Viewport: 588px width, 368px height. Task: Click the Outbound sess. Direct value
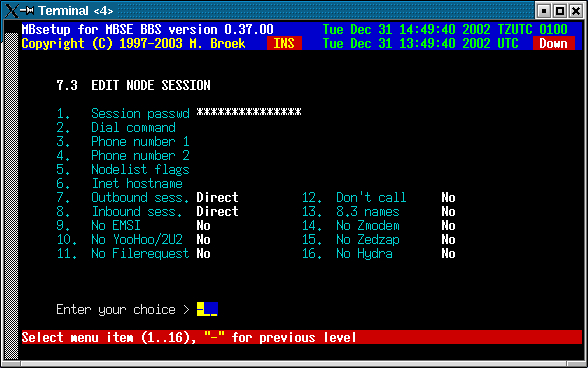[218, 197]
